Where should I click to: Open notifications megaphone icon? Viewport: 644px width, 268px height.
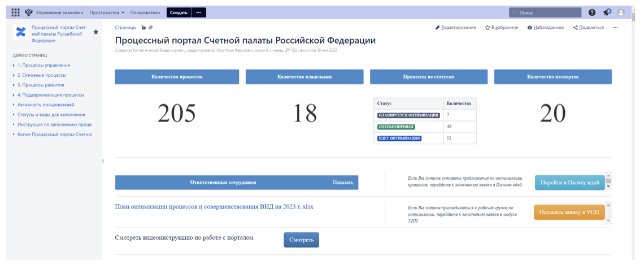(x=607, y=12)
